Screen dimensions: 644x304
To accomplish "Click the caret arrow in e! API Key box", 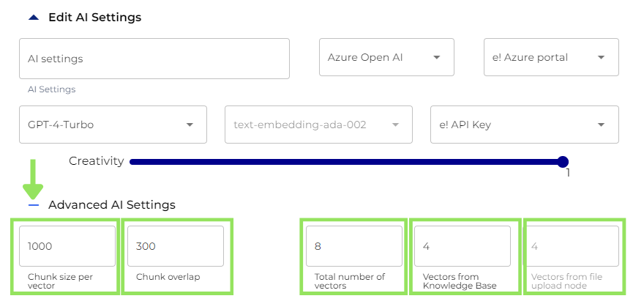I will pos(601,125).
